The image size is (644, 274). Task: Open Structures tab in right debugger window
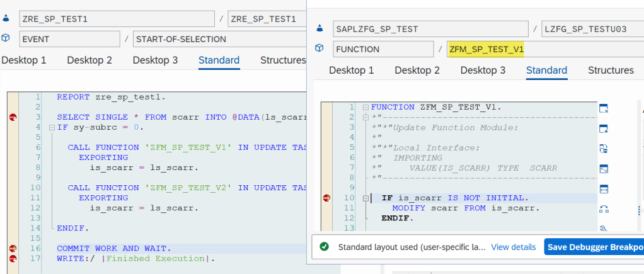pyautogui.click(x=611, y=70)
